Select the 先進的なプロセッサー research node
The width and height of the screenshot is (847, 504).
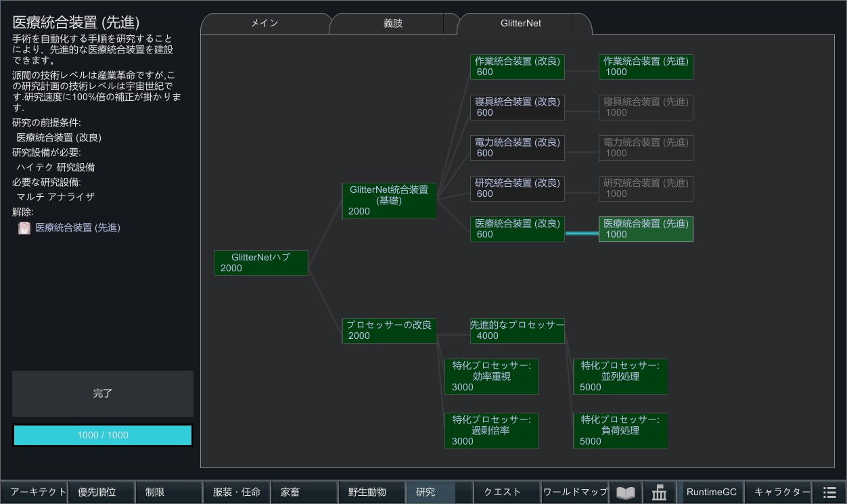click(x=518, y=331)
